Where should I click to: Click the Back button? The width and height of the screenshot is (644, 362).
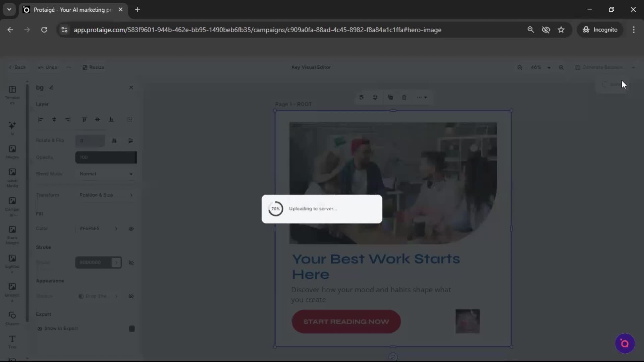(x=17, y=67)
